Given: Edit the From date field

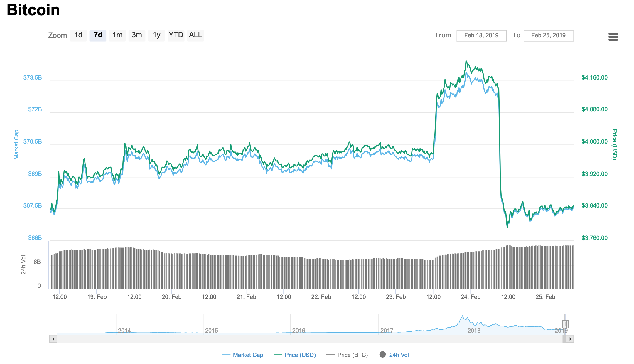Looking at the screenshot, I should (481, 36).
